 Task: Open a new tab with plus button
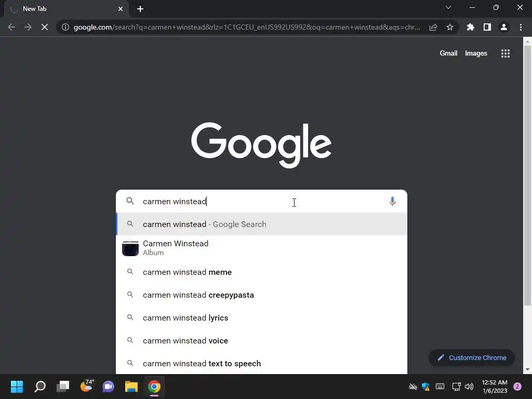click(140, 9)
